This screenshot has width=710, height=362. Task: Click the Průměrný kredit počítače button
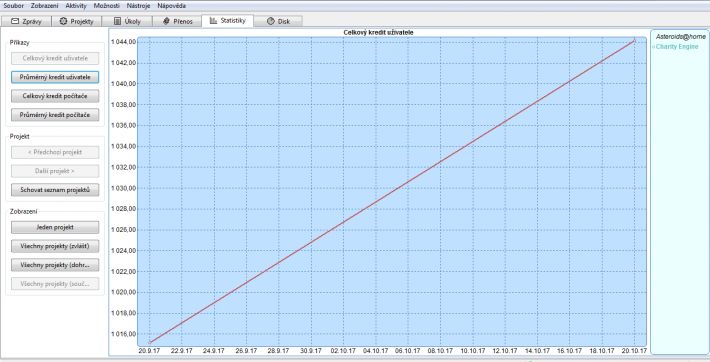pos(55,115)
